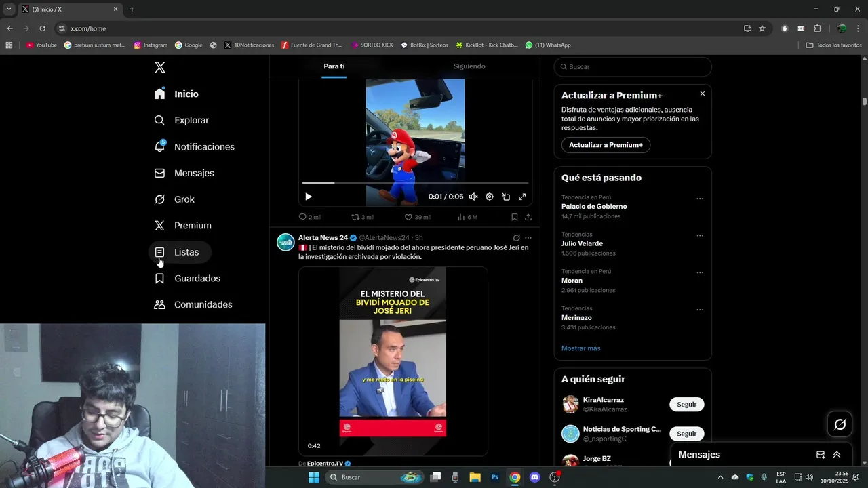The height and width of the screenshot is (488, 868).
Task: Reload the page in Chrome
Action: 42,28
